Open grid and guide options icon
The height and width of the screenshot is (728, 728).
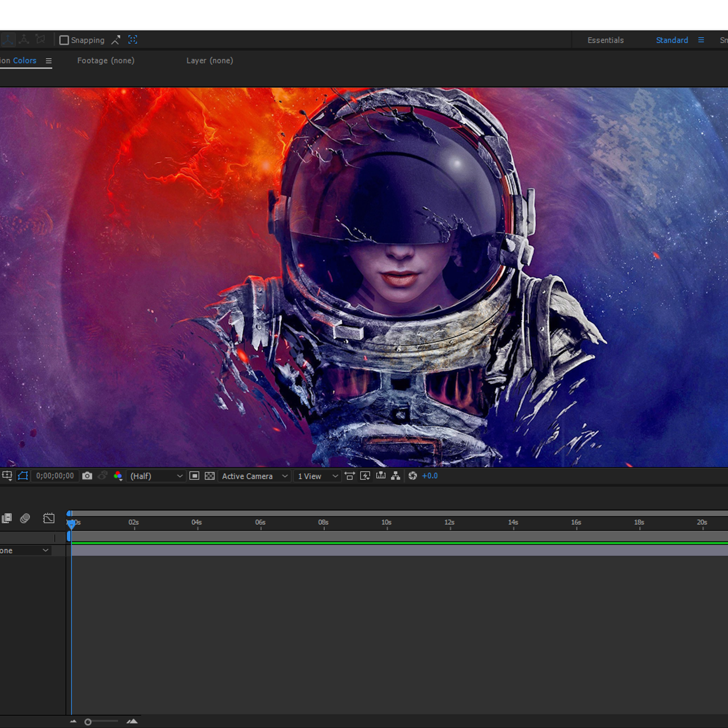click(7, 476)
